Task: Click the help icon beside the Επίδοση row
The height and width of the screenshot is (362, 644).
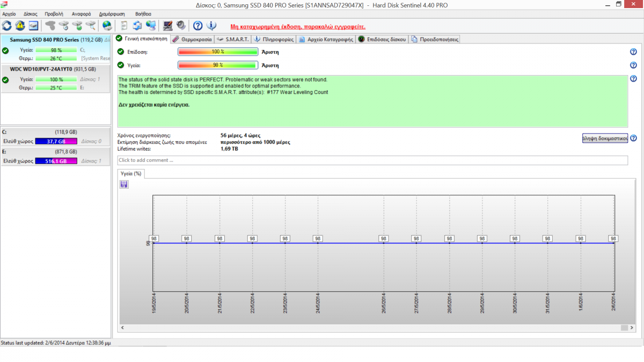Action: [633, 52]
